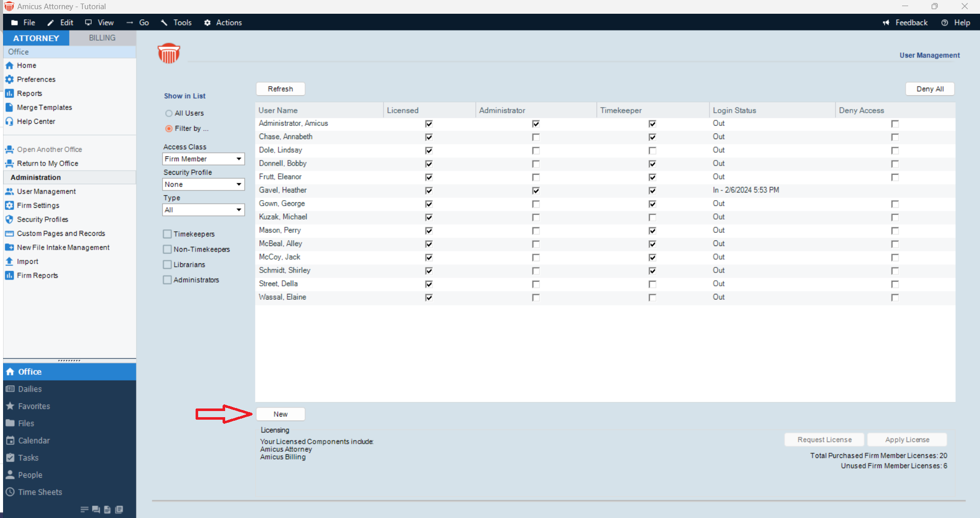Click the Apply License button
This screenshot has height=518, width=980.
coord(907,440)
